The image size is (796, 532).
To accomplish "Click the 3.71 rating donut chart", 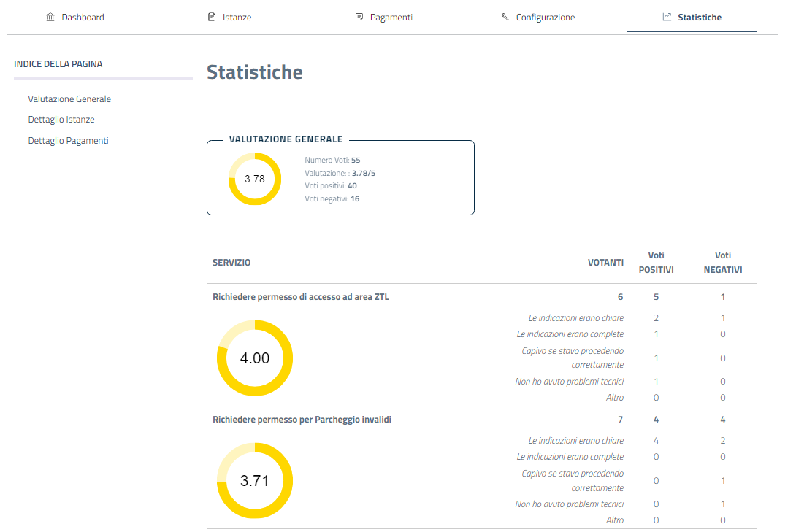I will [255, 481].
